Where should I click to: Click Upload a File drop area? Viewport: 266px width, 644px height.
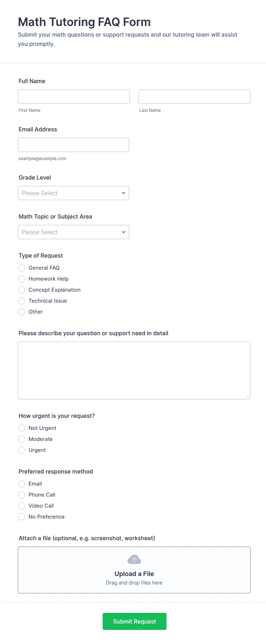[134, 570]
